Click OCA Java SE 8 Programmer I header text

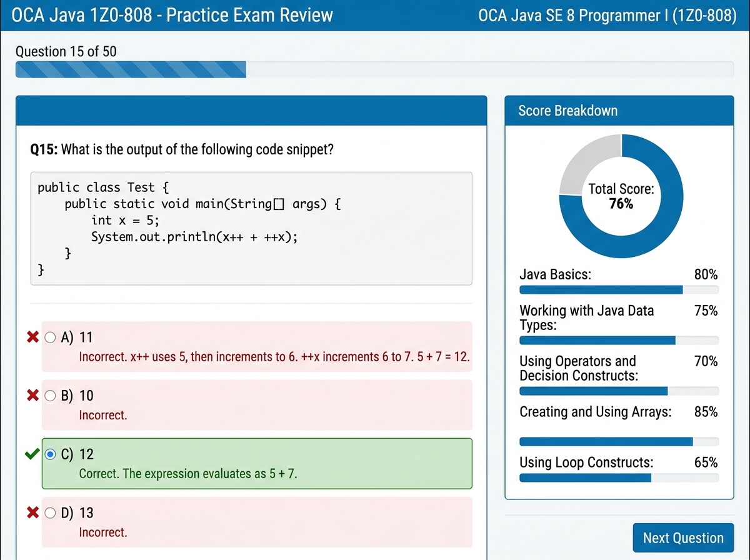607,15
